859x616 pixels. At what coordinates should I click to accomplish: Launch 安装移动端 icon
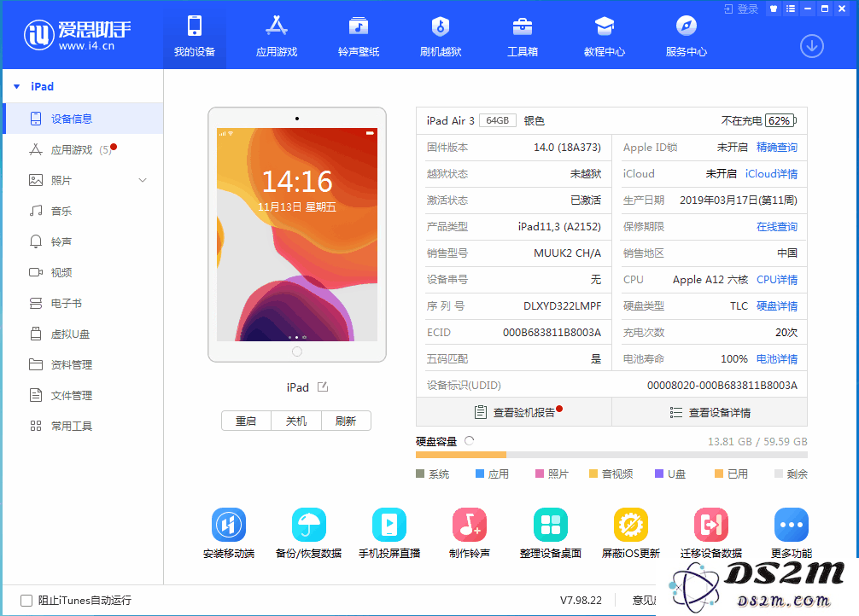(229, 525)
